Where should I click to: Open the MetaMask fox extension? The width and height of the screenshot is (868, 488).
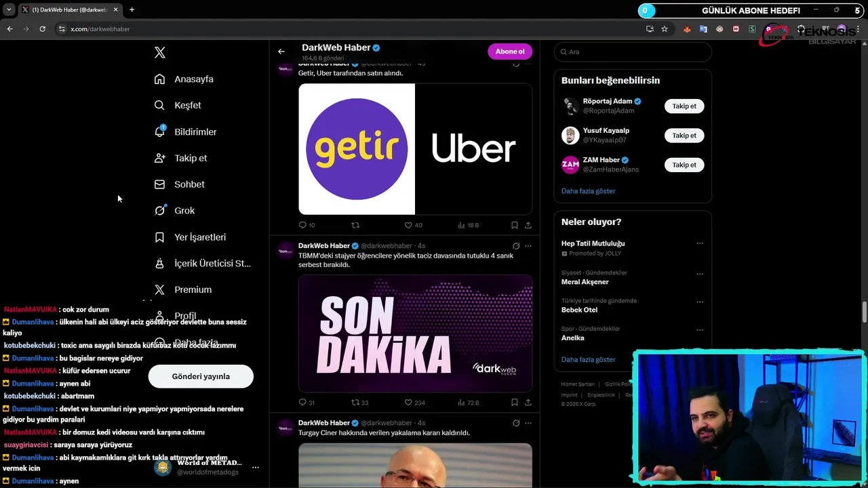[x=687, y=29]
